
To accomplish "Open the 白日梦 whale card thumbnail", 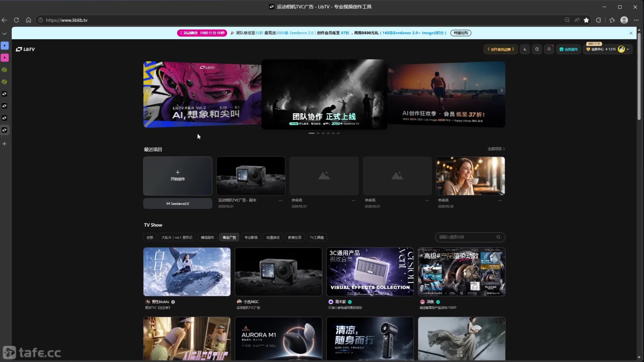I will [x=187, y=272].
